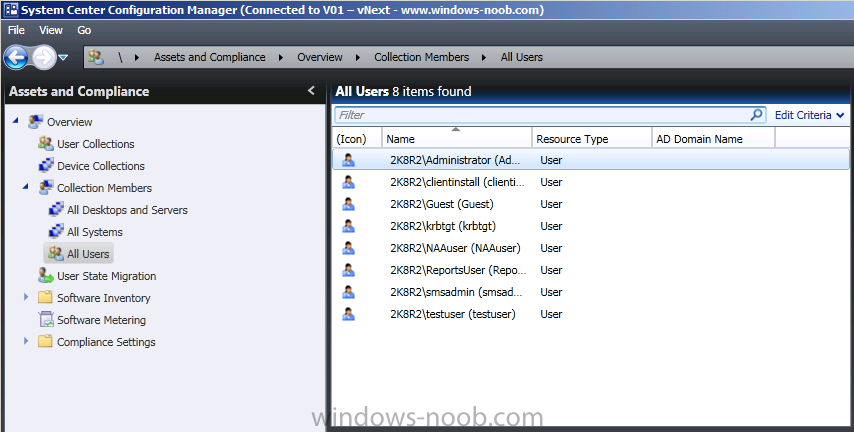The height and width of the screenshot is (432, 854).
Task: Open the Go menu
Action: [x=84, y=31]
